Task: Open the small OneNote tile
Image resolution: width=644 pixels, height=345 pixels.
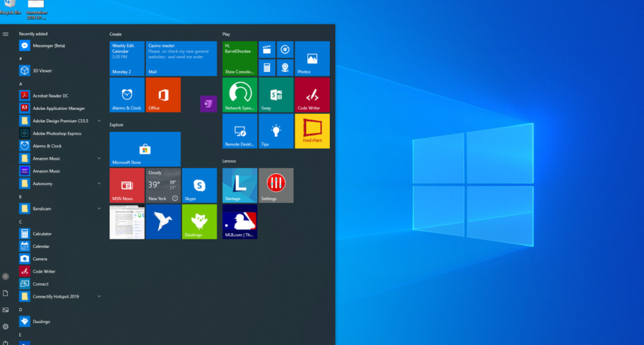Action: [x=208, y=104]
